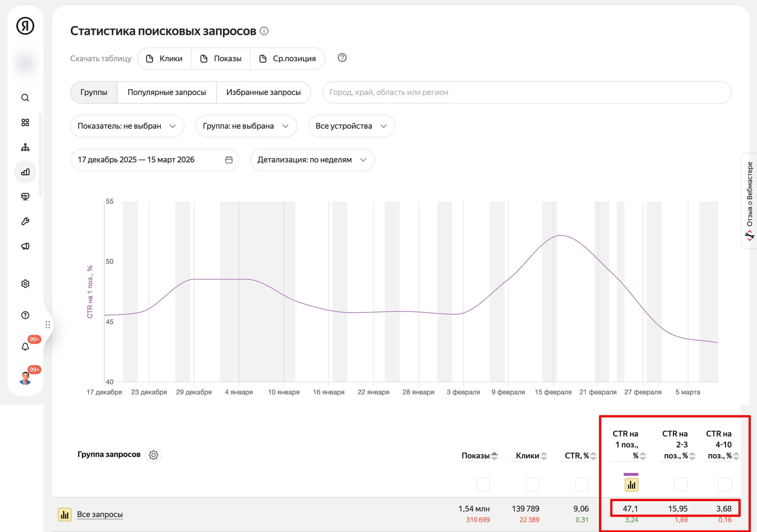The height and width of the screenshot is (532, 757).
Task: Disable chart toggle for CTR на 1 поз.
Action: click(631, 484)
